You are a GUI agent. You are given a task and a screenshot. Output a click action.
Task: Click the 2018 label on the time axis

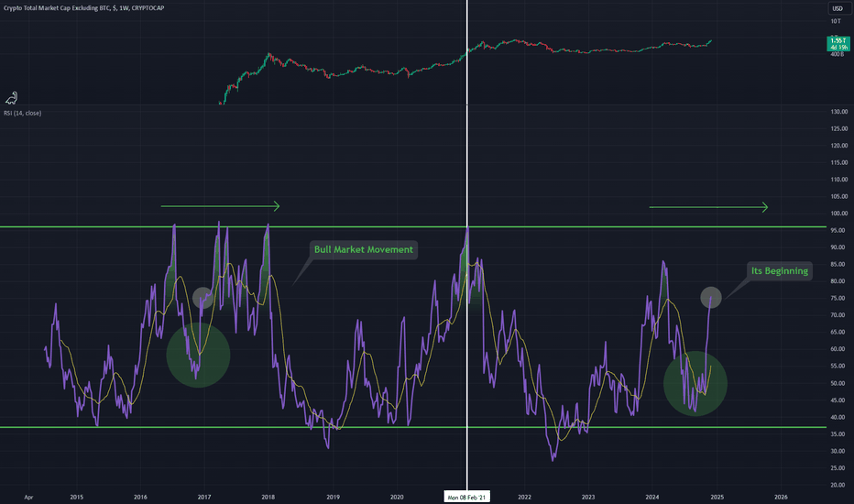(x=268, y=497)
